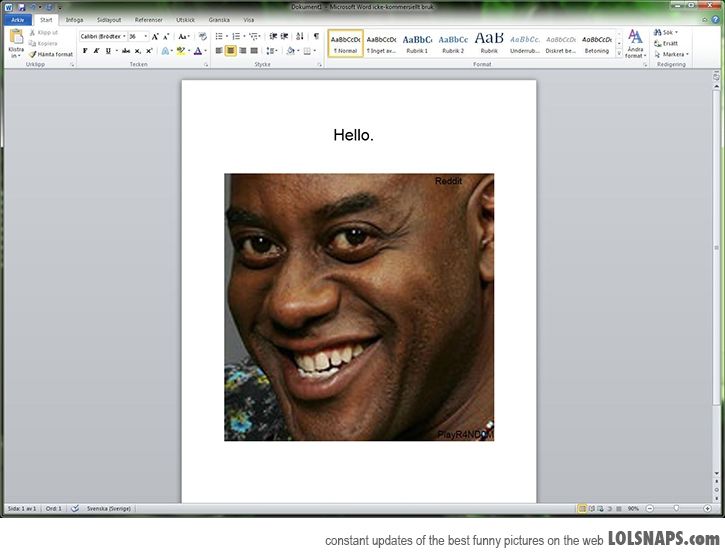The image size is (725, 558).
Task: Open the Arkiv file tab
Action: [x=17, y=19]
